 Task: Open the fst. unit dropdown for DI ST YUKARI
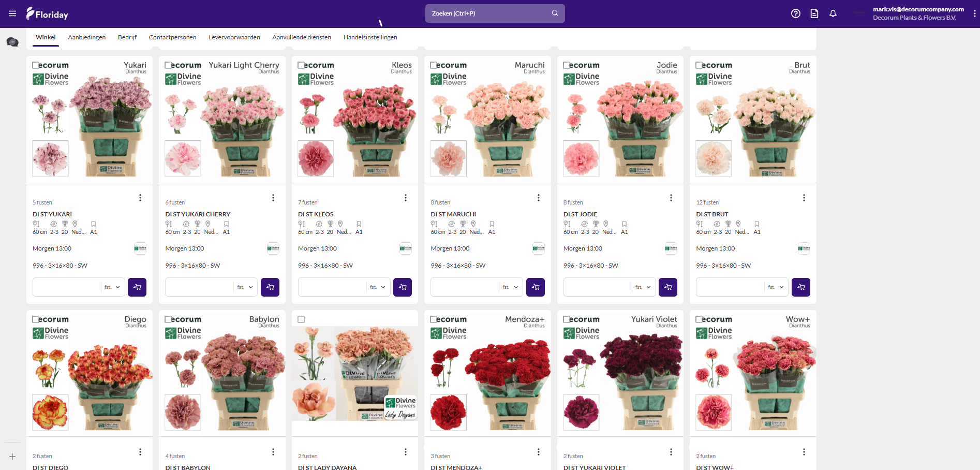click(113, 287)
